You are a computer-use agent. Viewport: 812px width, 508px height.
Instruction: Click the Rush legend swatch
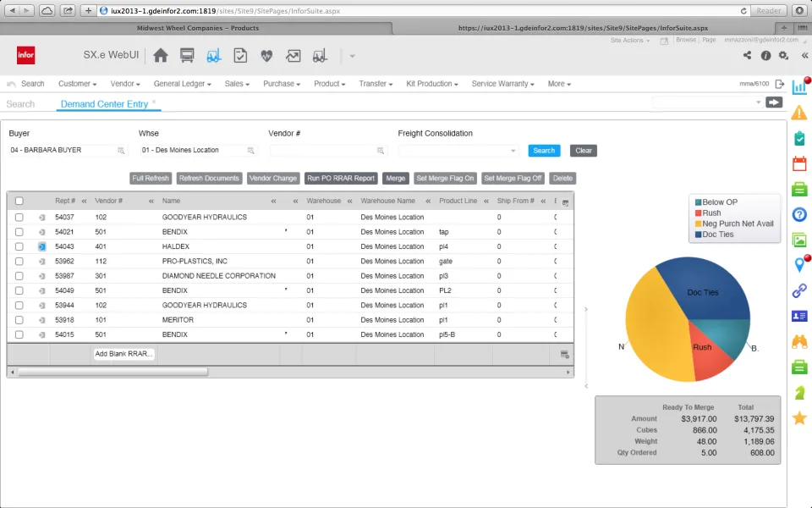coord(698,213)
